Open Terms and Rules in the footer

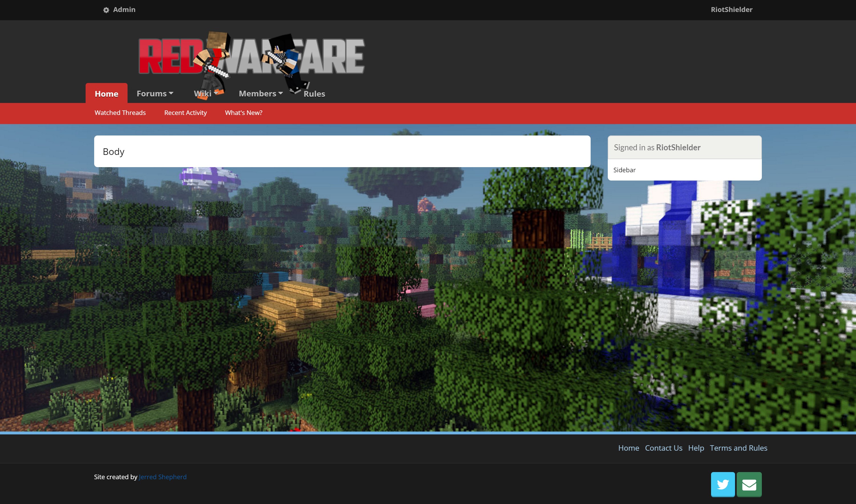[738, 448]
